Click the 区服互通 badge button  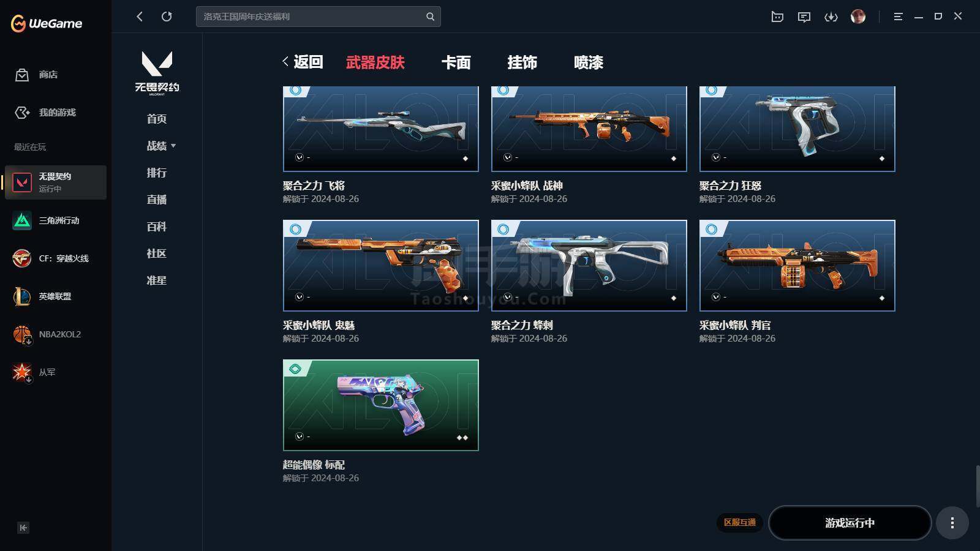click(x=740, y=522)
